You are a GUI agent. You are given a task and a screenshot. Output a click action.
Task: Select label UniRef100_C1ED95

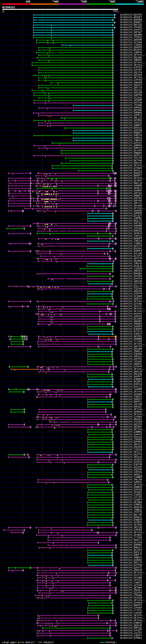click(x=131, y=268)
